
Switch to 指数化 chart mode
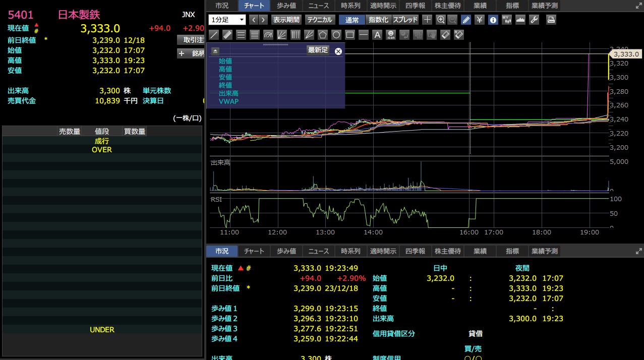click(378, 20)
